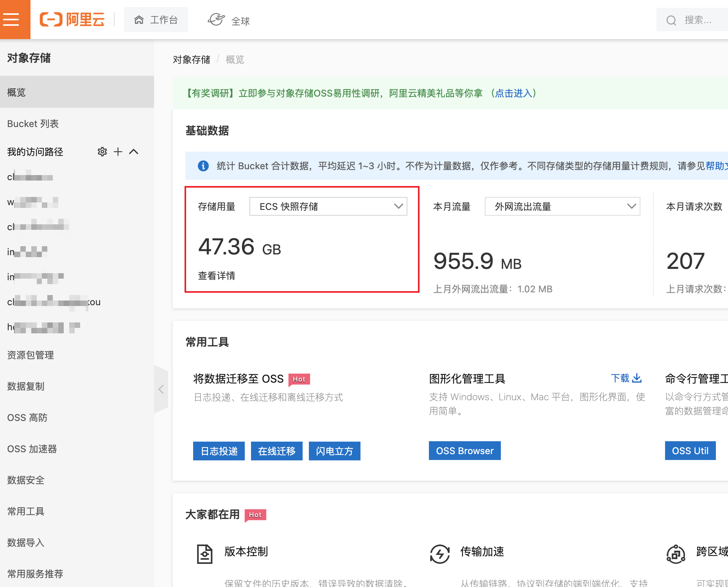Open ECS 快照存储 storage type dropdown
The image size is (728, 587).
click(328, 206)
